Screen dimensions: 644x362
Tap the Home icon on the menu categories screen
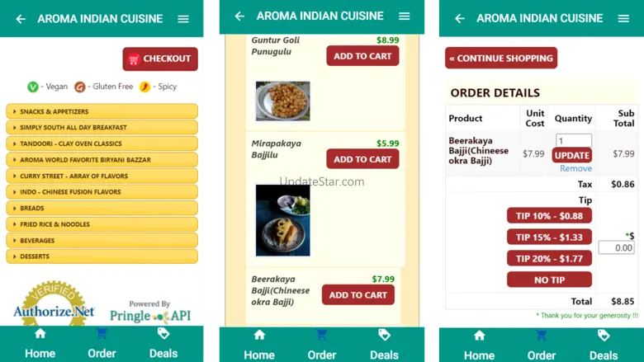point(40,334)
